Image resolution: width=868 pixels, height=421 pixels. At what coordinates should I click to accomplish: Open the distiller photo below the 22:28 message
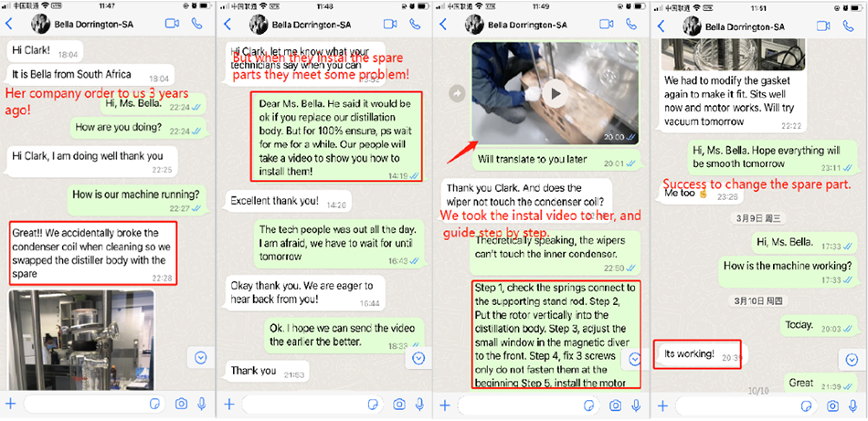(x=81, y=341)
